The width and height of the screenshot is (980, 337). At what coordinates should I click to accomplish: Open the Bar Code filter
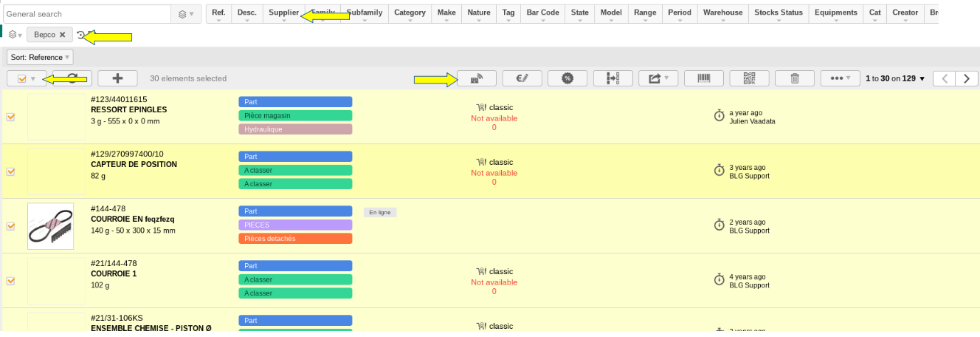(x=543, y=14)
